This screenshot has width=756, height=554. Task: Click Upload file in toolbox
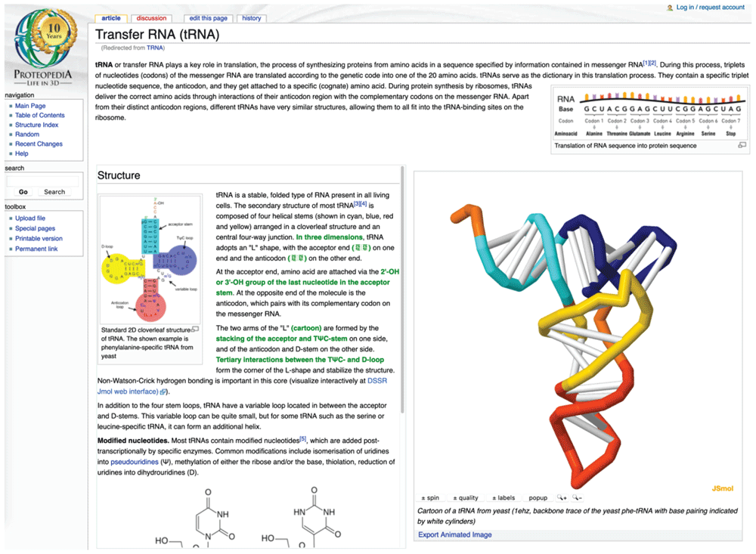(30, 218)
